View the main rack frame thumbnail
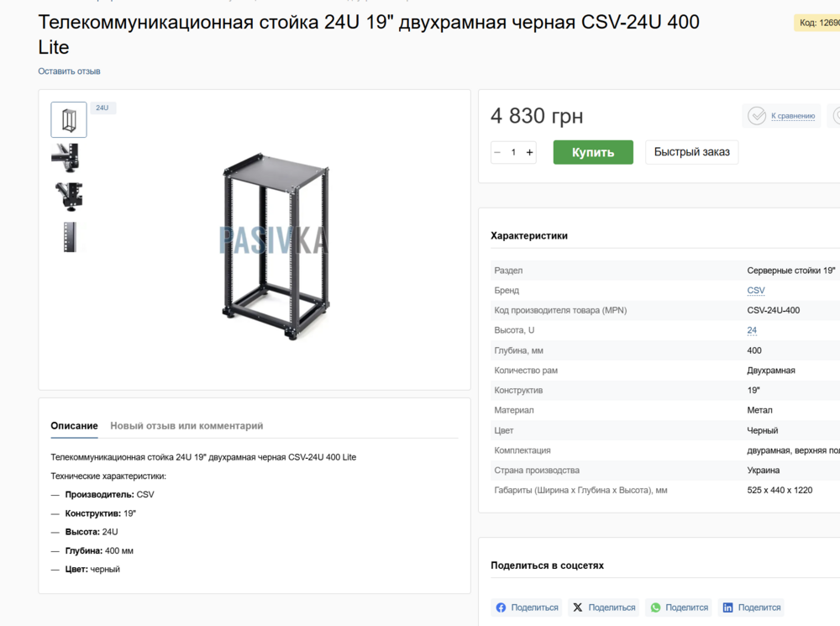840x626 pixels. (x=68, y=119)
